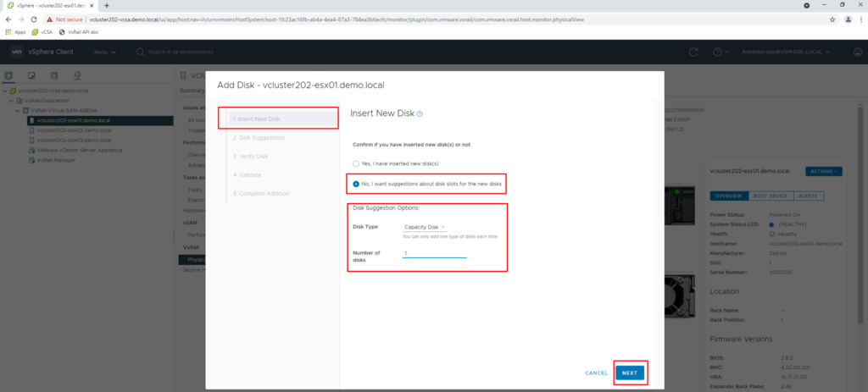The width and height of the screenshot is (868, 392).
Task: Open the ACTIONS dropdown for esx01 host
Action: tap(824, 171)
